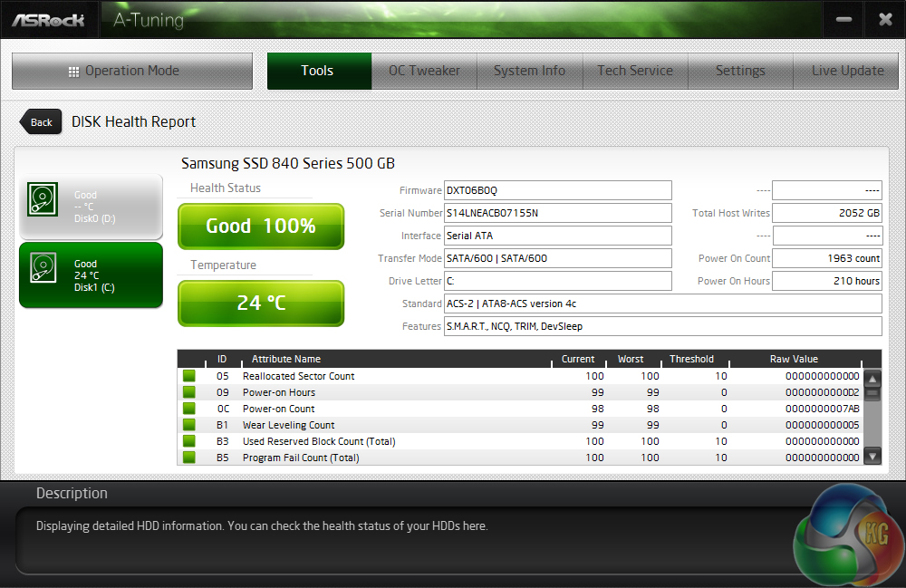Click the Standard ACS-2 field
The width and height of the screenshot is (906, 588).
click(663, 304)
